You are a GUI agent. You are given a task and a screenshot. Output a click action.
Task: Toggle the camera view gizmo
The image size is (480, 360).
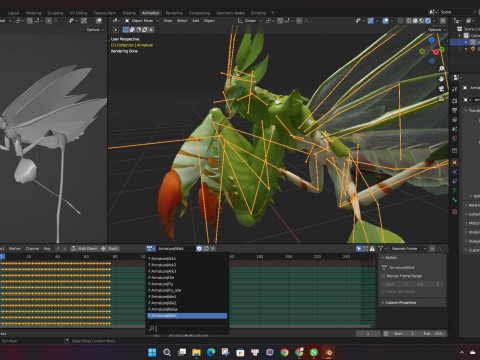click(x=441, y=89)
